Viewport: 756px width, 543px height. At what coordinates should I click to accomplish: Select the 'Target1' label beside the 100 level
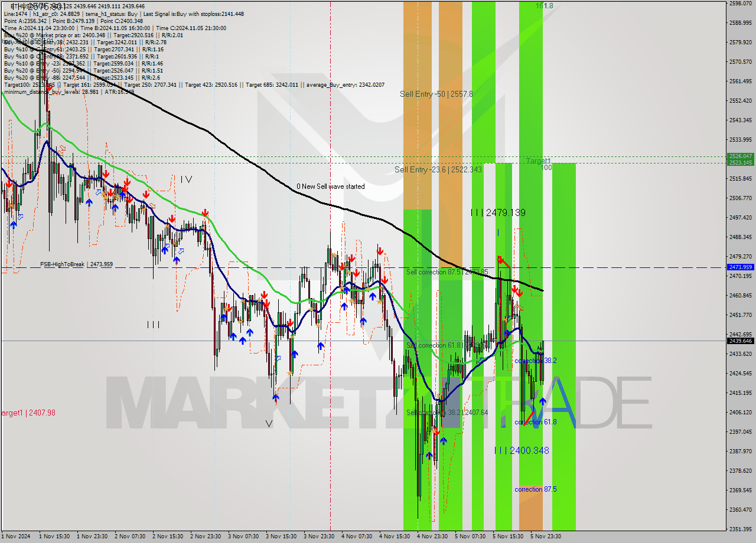pos(538,161)
